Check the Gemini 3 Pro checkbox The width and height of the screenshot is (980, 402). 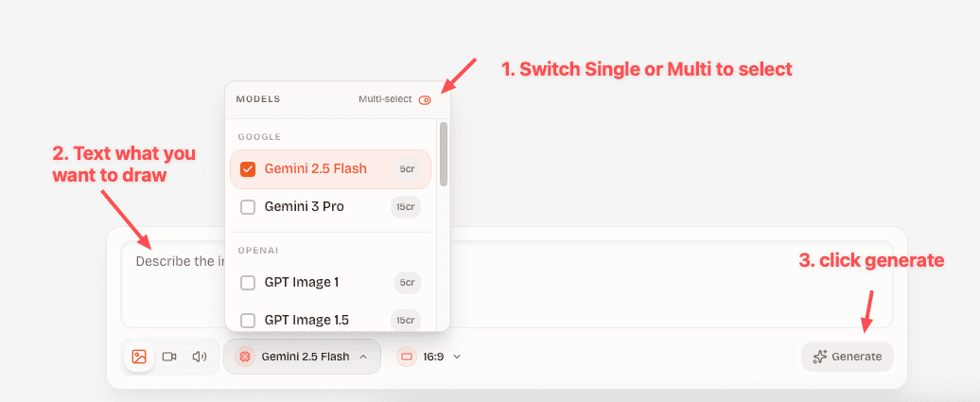click(x=248, y=206)
